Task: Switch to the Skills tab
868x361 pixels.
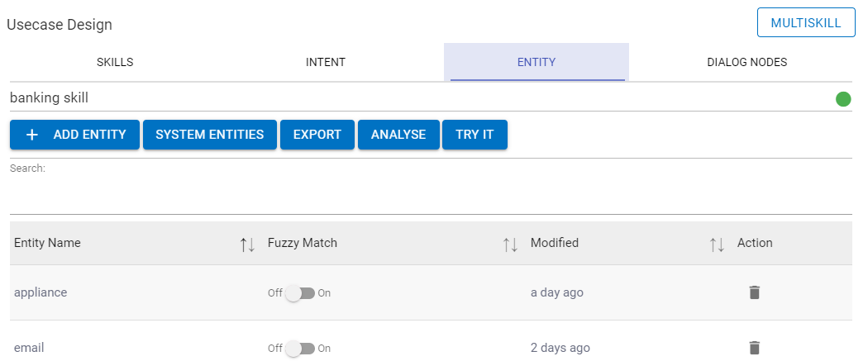Action: tap(115, 62)
